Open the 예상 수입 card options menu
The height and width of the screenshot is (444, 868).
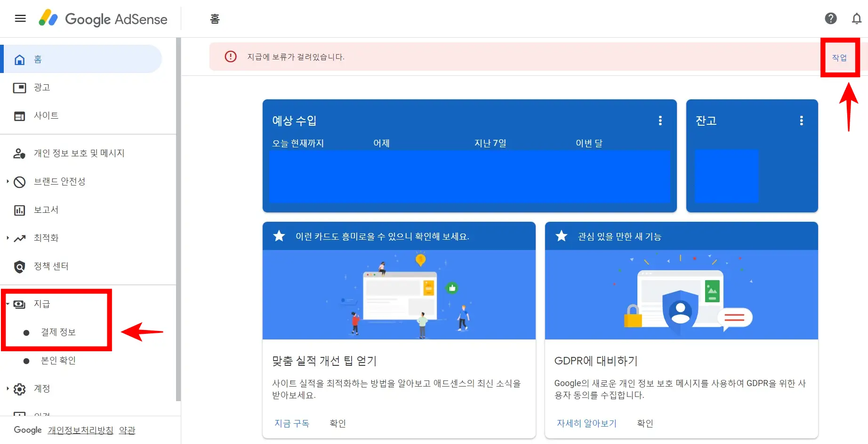(x=660, y=121)
